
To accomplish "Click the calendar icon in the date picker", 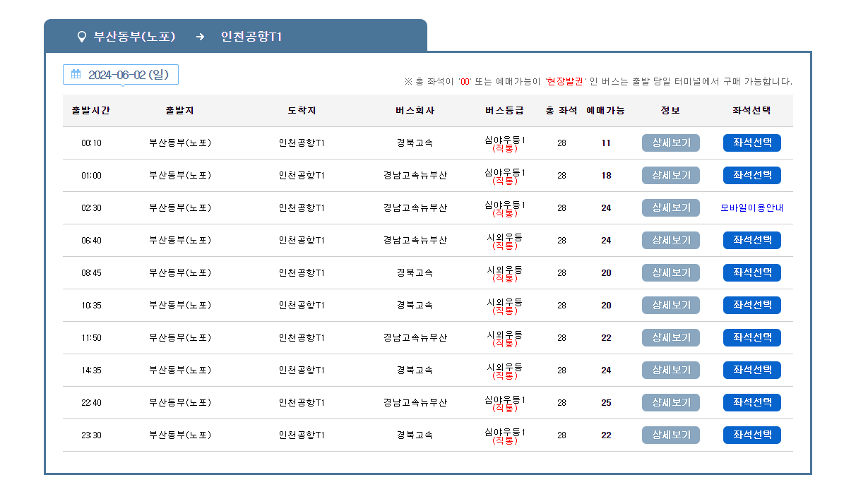I will (x=76, y=74).
